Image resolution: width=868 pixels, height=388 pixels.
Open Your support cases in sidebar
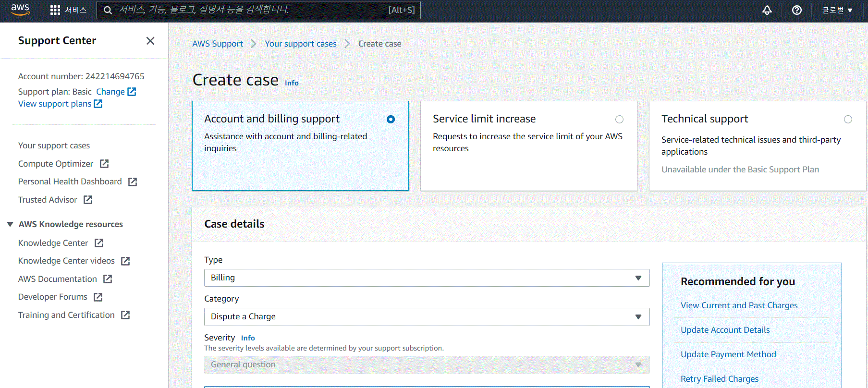54,145
